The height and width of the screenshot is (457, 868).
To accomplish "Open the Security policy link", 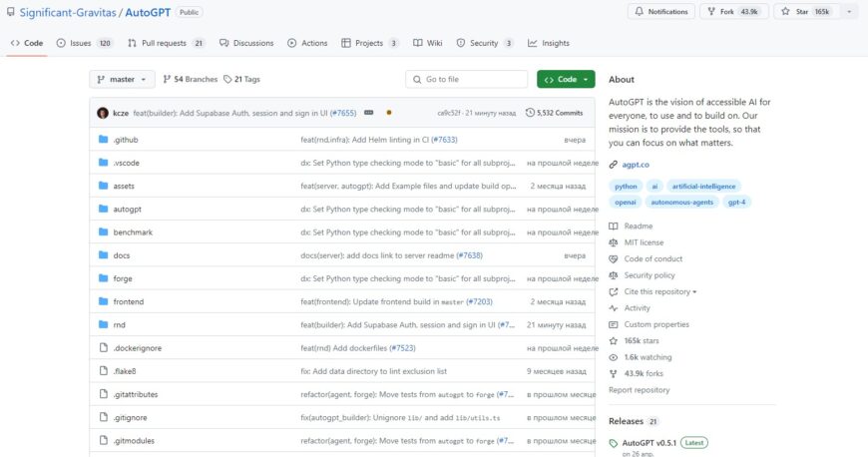I will pos(650,275).
